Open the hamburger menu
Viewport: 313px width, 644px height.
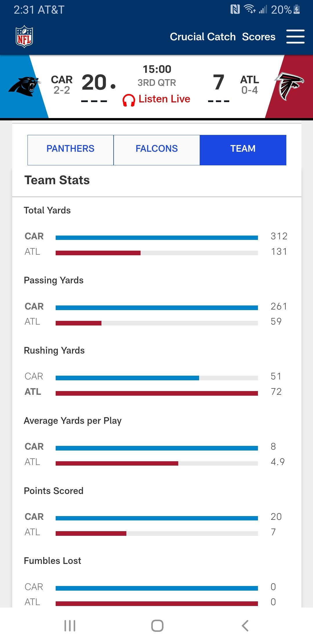point(295,37)
